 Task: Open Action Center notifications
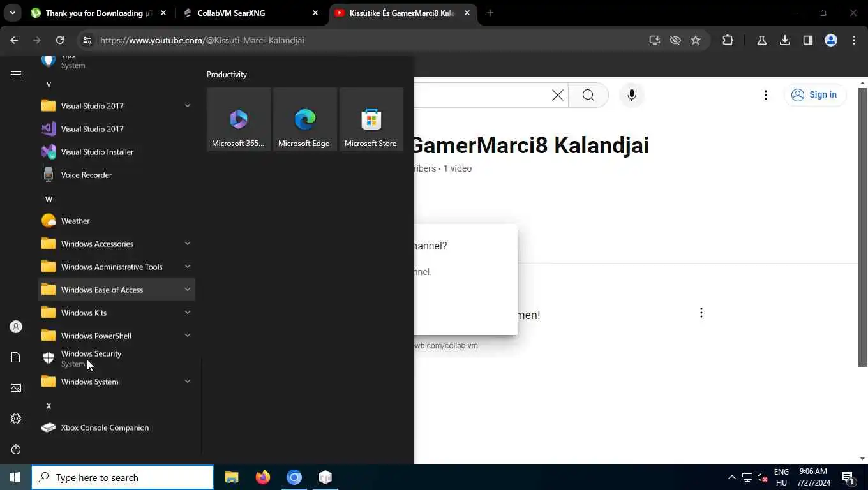(848, 477)
